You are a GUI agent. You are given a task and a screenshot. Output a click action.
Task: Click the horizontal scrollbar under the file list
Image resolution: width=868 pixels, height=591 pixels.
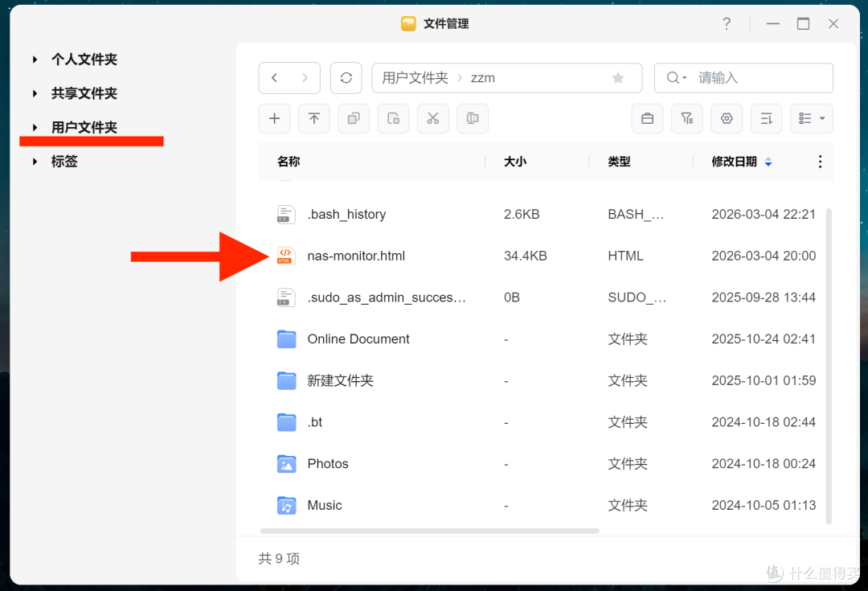coord(429,531)
